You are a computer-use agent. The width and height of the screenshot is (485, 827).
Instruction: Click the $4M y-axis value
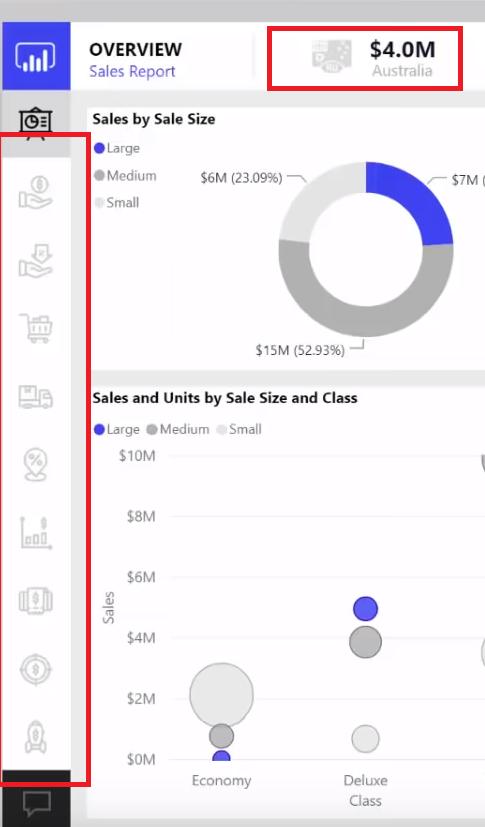tap(141, 638)
